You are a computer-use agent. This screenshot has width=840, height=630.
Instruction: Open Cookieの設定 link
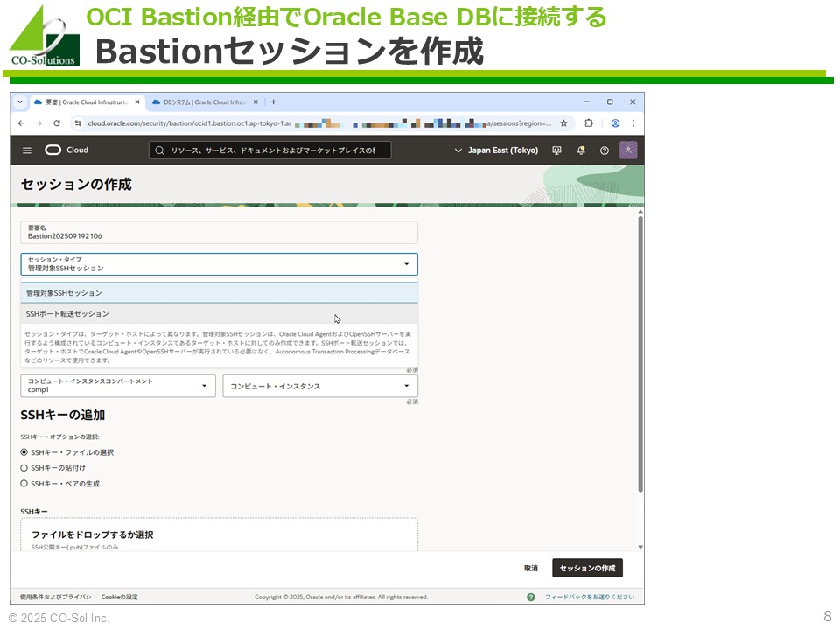pos(120,597)
